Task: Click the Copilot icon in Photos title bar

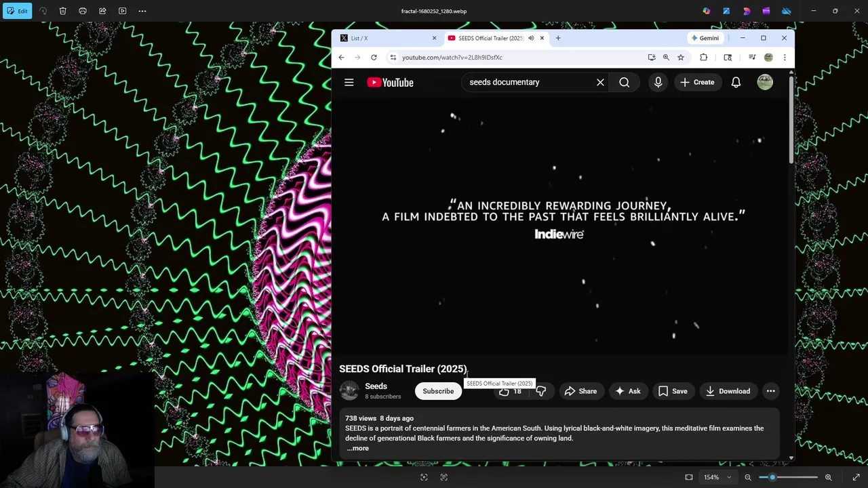Action: point(707,11)
